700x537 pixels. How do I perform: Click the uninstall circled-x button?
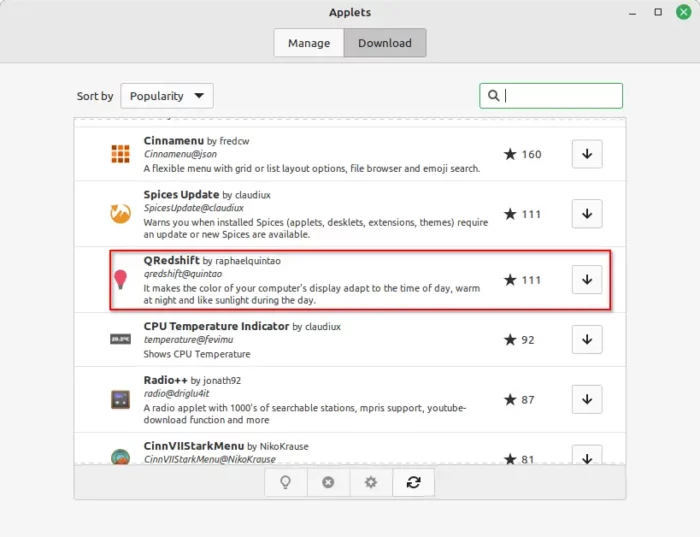[x=328, y=482]
